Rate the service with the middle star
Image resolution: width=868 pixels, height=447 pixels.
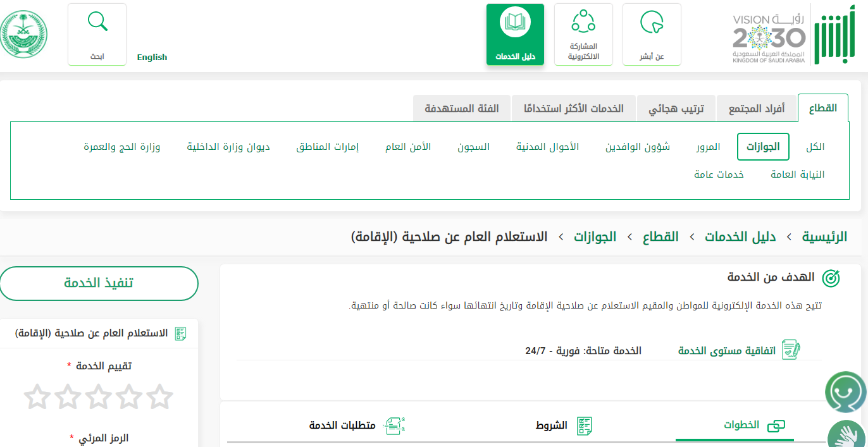tap(98, 397)
